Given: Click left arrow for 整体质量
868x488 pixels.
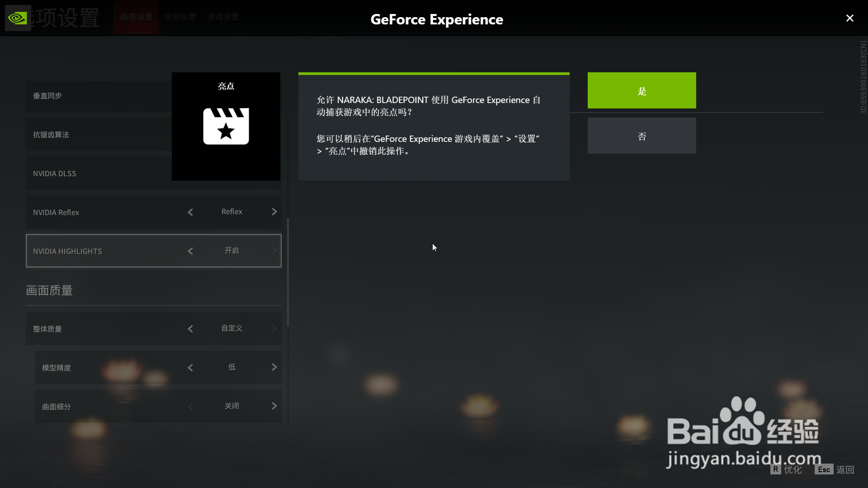Looking at the screenshot, I should pos(190,328).
